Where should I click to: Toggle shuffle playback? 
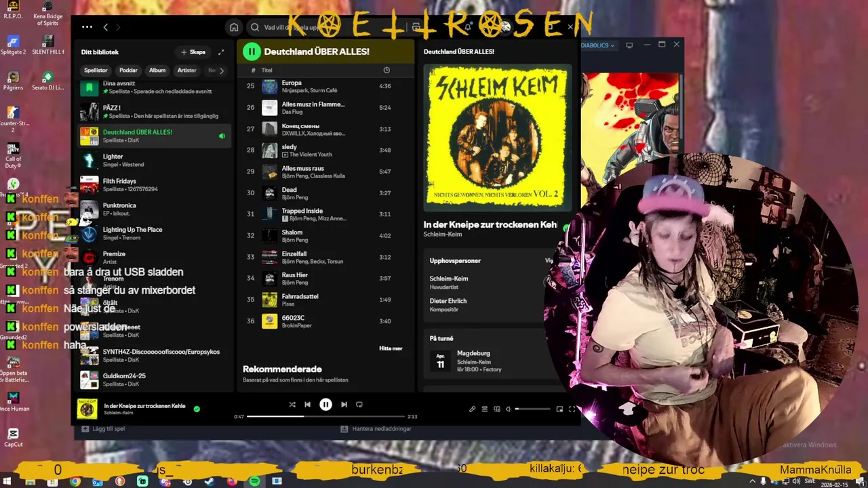coord(292,405)
